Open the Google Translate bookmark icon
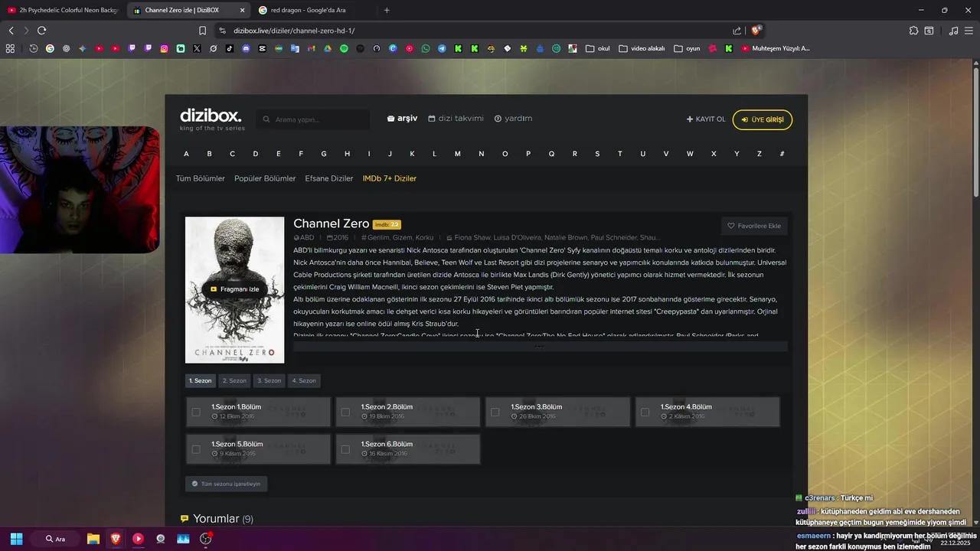980x551 pixels. pyautogui.click(x=295, y=48)
